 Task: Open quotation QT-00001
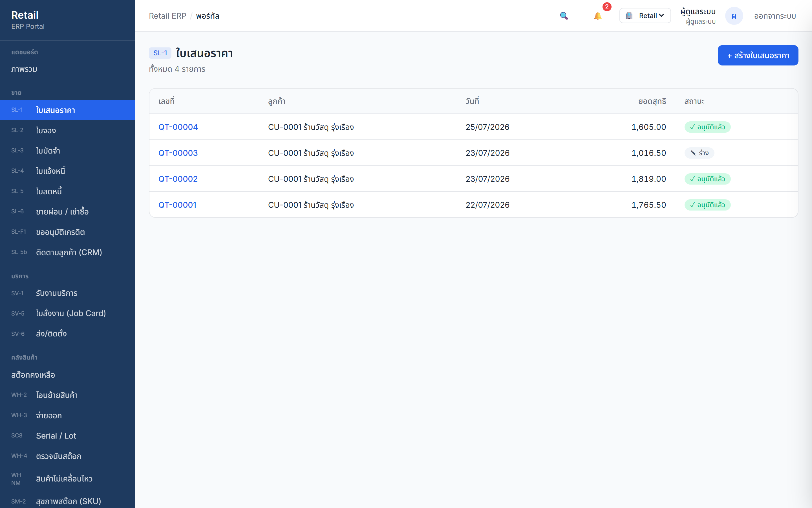point(177,205)
